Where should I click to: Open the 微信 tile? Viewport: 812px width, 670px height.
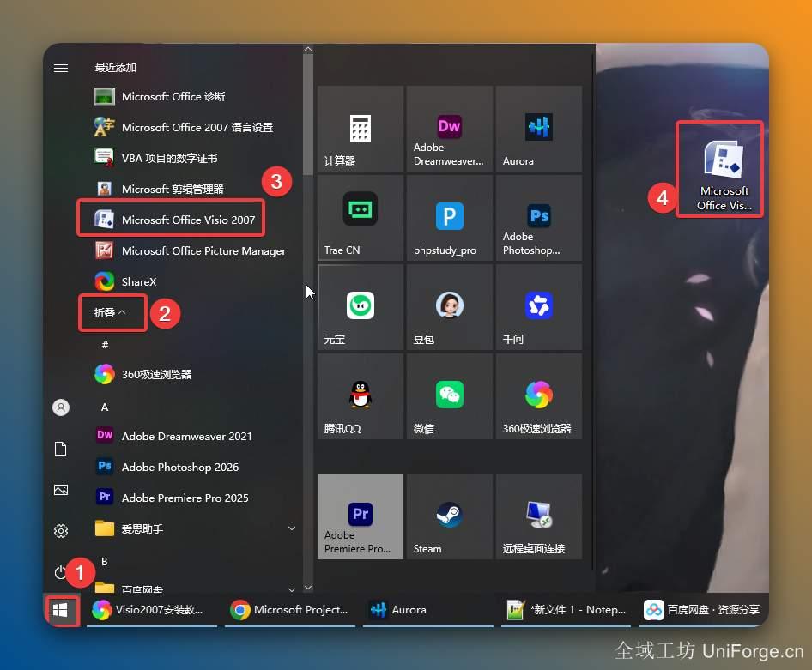click(450, 396)
